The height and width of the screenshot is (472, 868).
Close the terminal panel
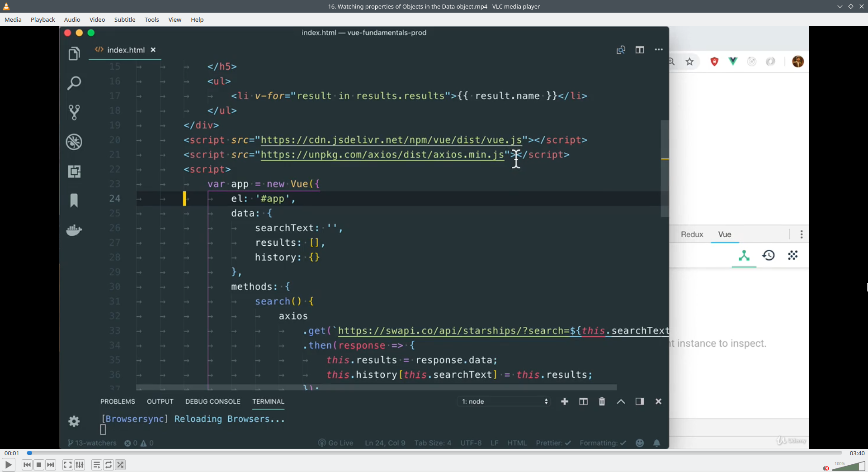(x=659, y=401)
